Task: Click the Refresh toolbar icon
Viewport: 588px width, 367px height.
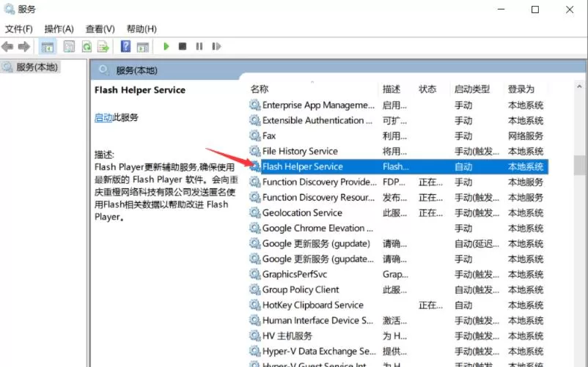Action: (87, 46)
